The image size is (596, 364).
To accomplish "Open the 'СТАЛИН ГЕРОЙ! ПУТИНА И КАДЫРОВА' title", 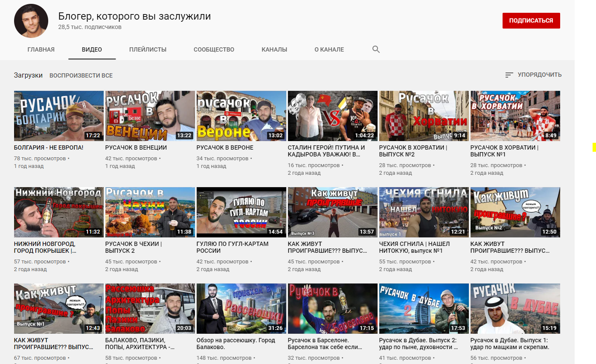I will point(327,151).
